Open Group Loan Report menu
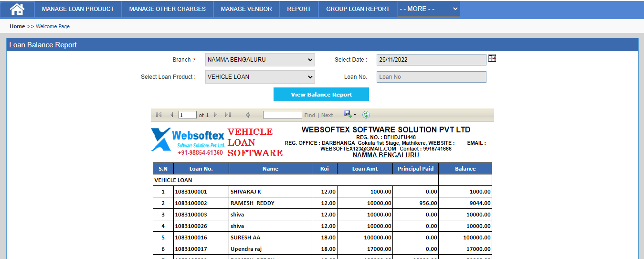The image size is (644, 259). (358, 9)
